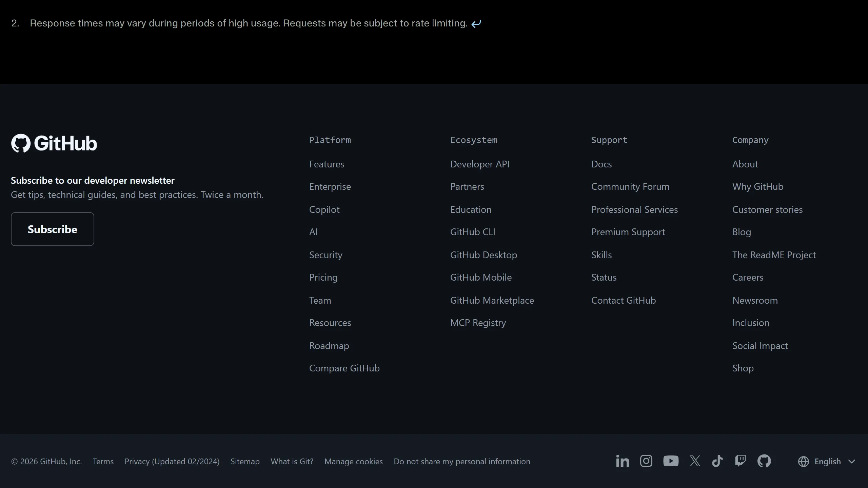Viewport: 868px width, 488px height.
Task: Click the © 2026 GitHub, Inc. text
Action: point(46,462)
